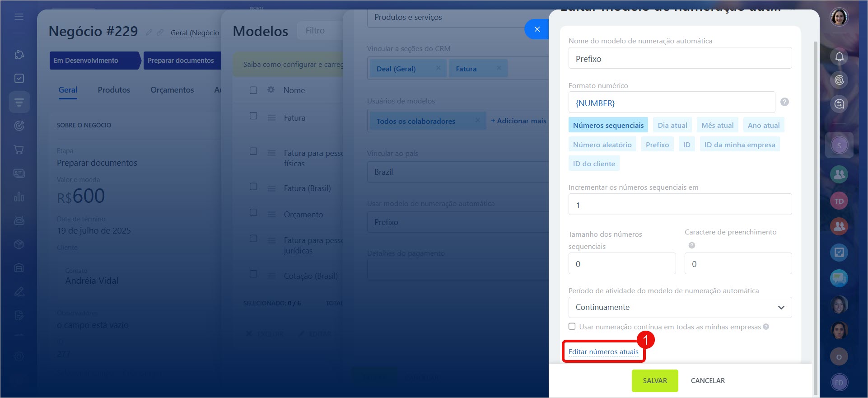Click the help icon beside Formato numérico
868x398 pixels.
784,102
